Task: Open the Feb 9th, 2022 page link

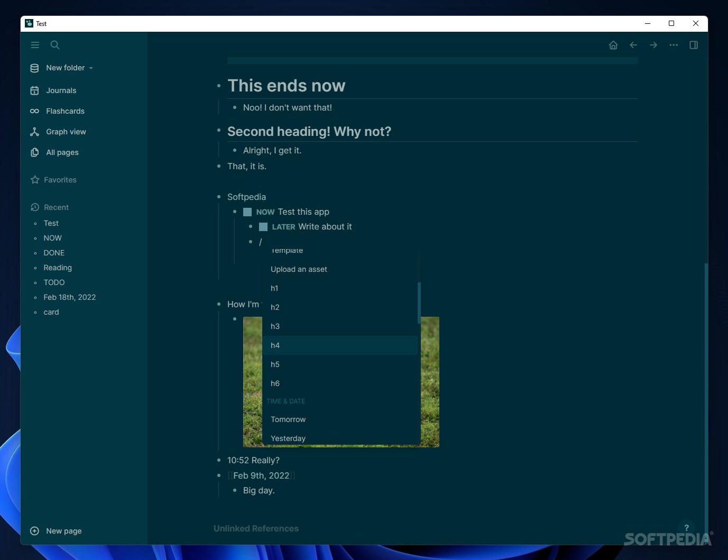Action: coord(261,475)
